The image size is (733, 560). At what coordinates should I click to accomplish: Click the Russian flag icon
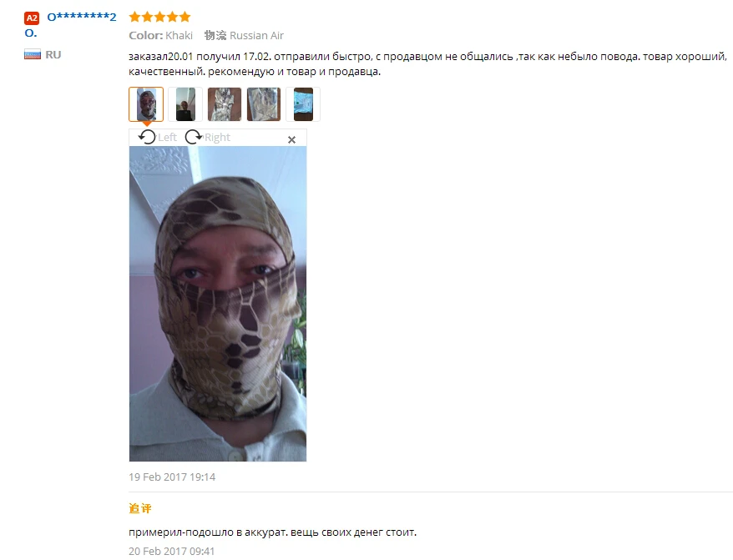[x=33, y=55]
